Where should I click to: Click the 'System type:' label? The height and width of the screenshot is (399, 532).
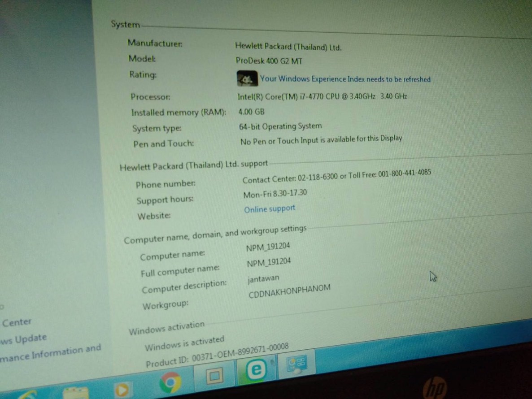tap(157, 128)
